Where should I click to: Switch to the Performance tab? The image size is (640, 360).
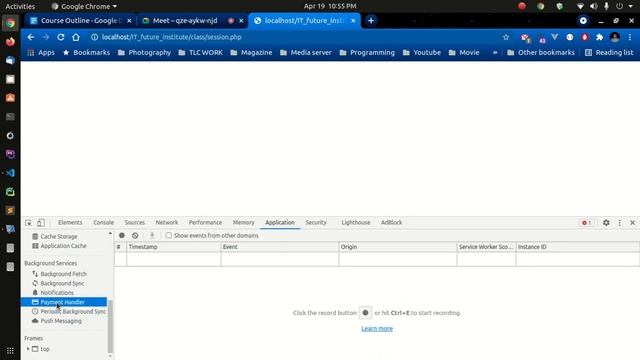click(205, 222)
